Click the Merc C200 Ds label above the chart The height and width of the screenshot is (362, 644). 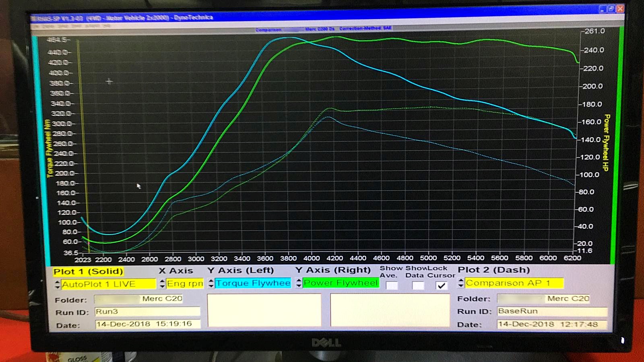pos(320,29)
